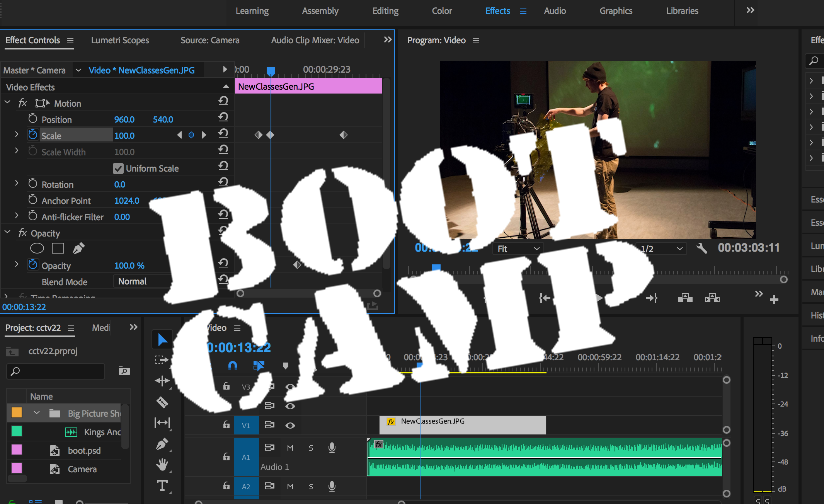Expand the Rotation property
The image size is (824, 504).
pos(17,183)
